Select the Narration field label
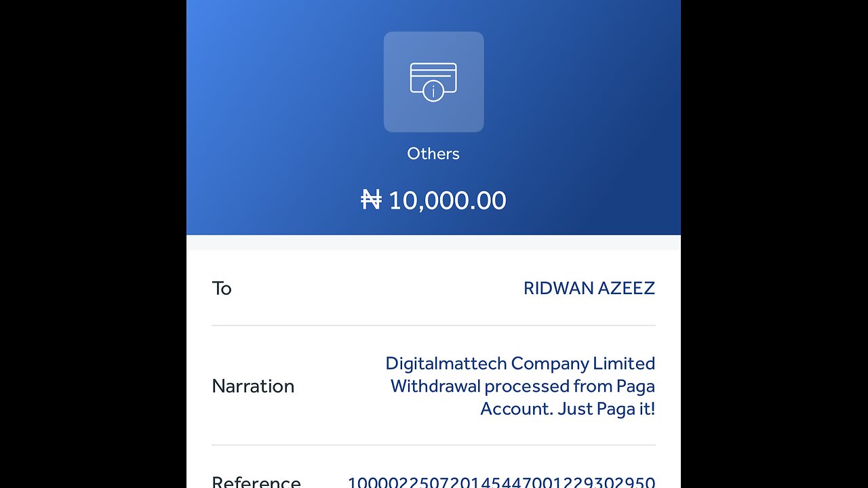This screenshot has height=488, width=868. (x=253, y=386)
